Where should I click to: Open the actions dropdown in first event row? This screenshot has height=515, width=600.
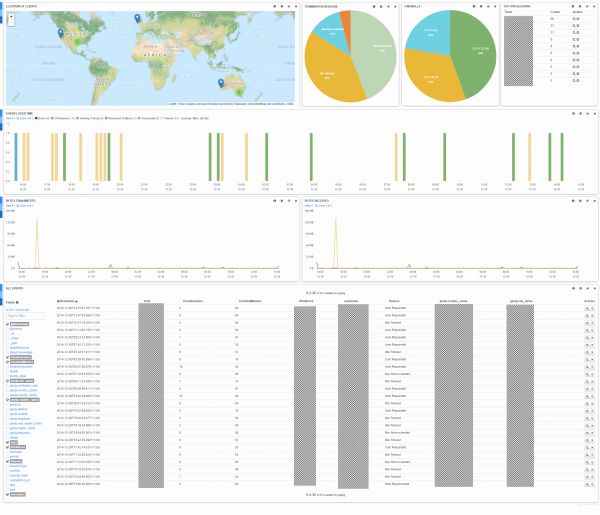point(589,309)
